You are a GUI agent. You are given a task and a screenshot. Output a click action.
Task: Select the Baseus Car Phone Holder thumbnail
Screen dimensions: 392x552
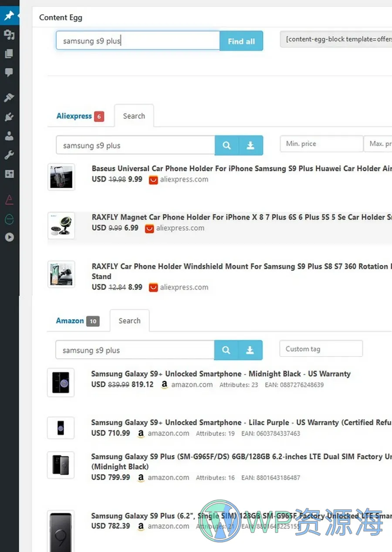click(61, 177)
